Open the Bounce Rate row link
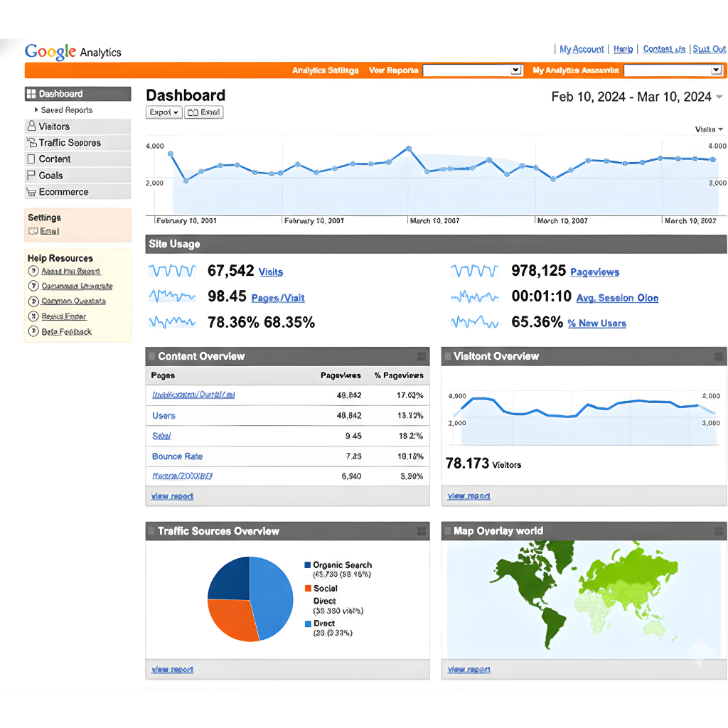 177,456
